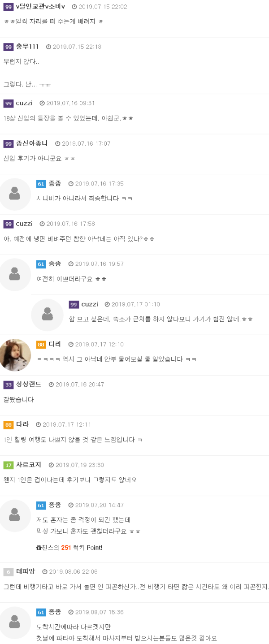269x644 pixels.
Task: Click the 99 level badge beside v달인교관v소비v
Action: click(x=8, y=7)
